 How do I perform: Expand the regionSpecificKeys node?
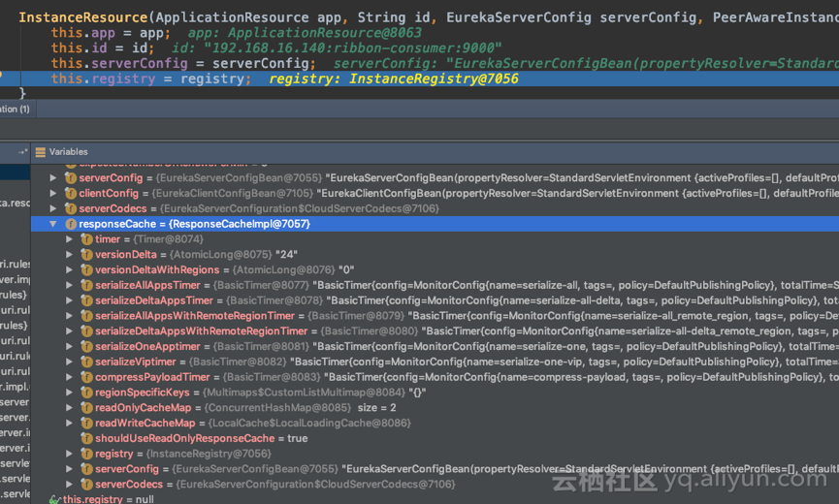point(70,393)
